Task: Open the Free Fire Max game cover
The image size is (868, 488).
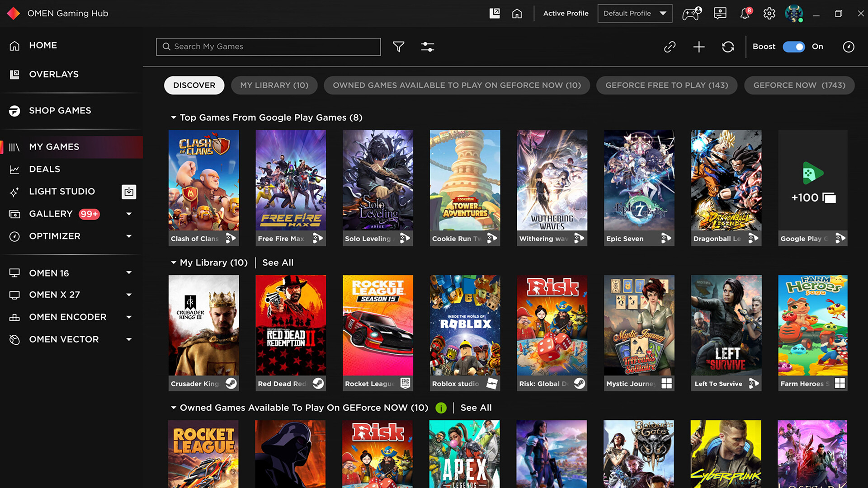Action: tap(291, 181)
